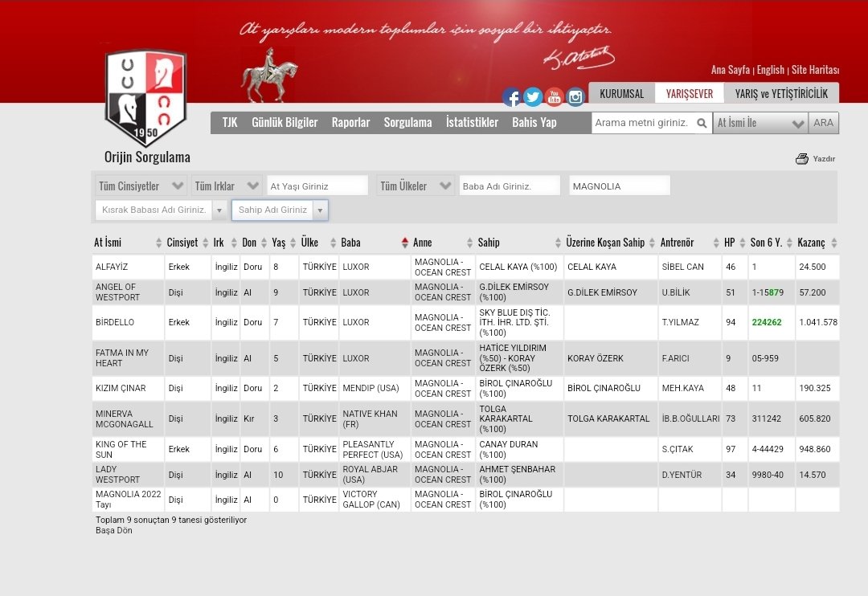The image size is (868, 596).
Task: Switch site language to English
Action: [x=771, y=70]
